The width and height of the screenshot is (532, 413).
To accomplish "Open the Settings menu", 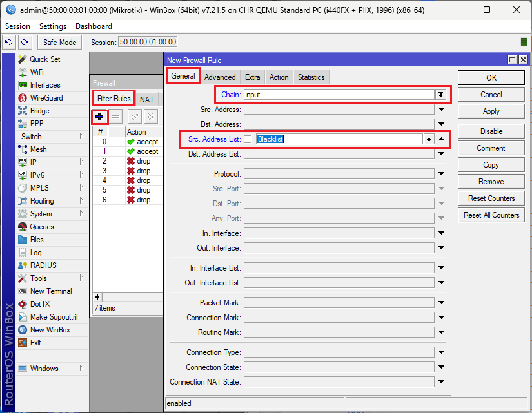I will pyautogui.click(x=53, y=26).
